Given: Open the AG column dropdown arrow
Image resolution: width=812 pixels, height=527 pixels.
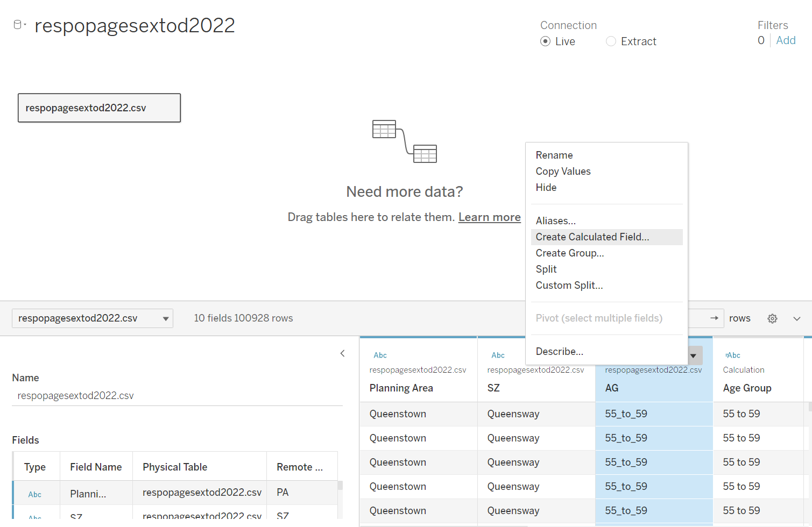Looking at the screenshot, I should pyautogui.click(x=693, y=355).
